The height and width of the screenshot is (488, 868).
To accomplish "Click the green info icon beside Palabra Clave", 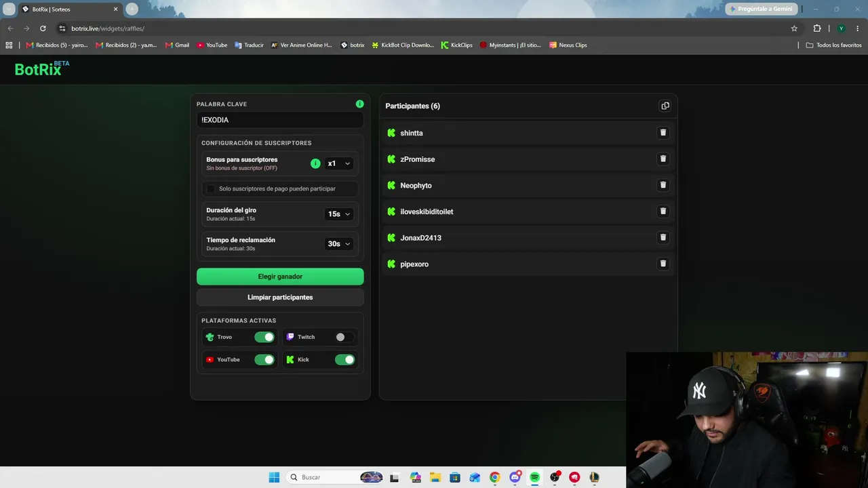I will click(x=359, y=104).
